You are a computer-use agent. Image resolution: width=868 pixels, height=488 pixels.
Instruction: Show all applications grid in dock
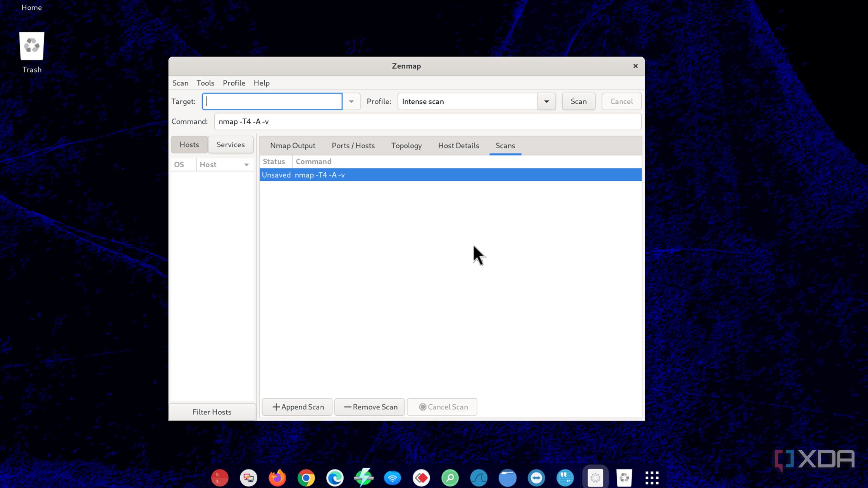[652, 478]
